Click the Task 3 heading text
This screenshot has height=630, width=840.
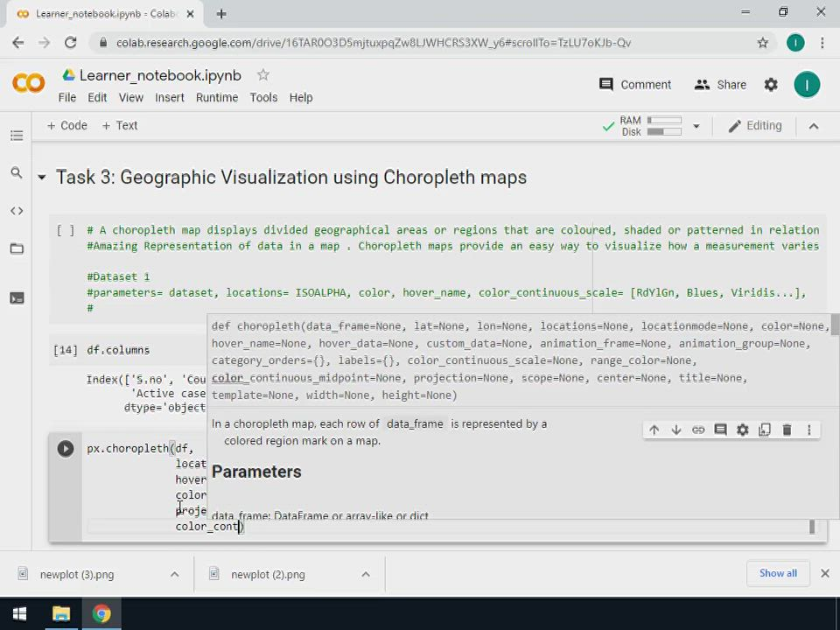pyautogui.click(x=290, y=178)
